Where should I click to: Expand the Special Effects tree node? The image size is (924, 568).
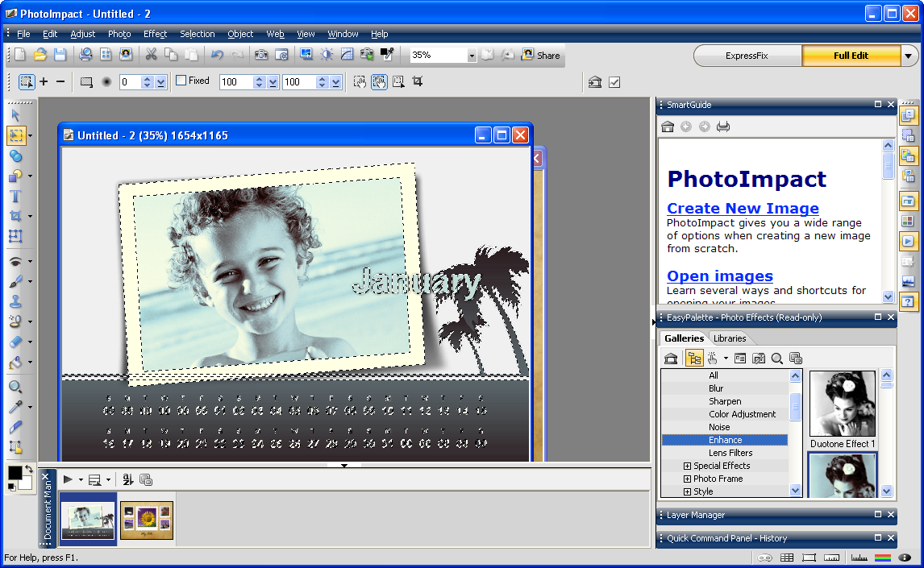click(687, 466)
